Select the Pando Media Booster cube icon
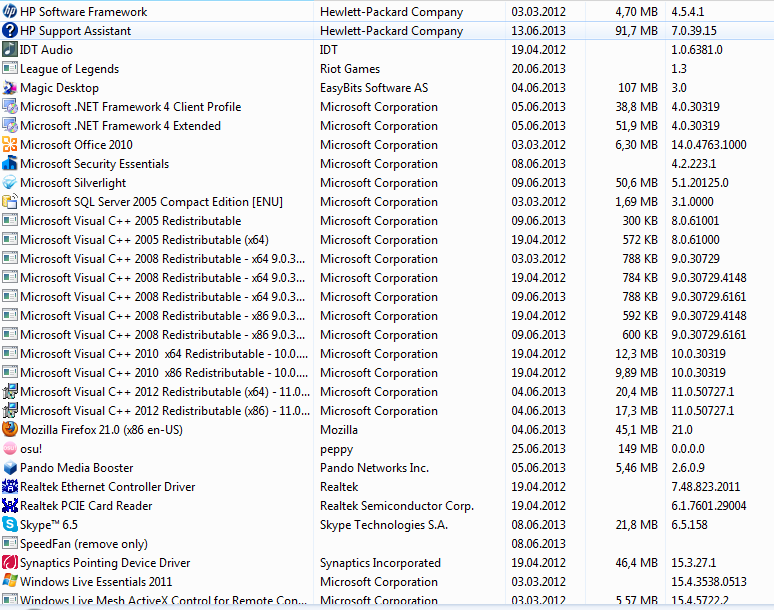 (10, 467)
